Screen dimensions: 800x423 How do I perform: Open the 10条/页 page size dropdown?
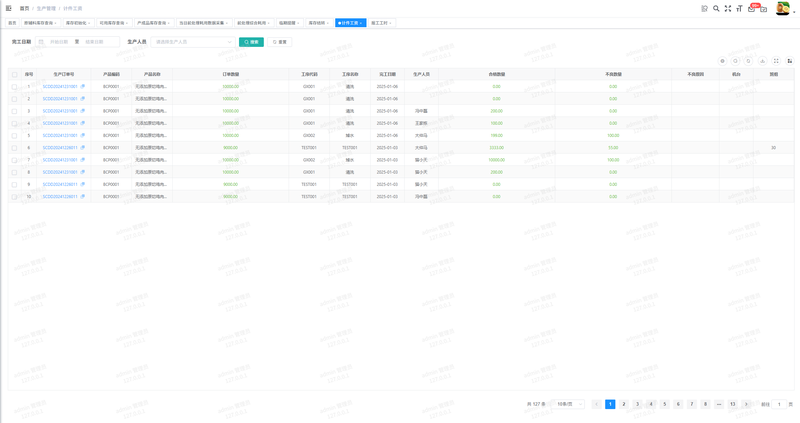568,404
